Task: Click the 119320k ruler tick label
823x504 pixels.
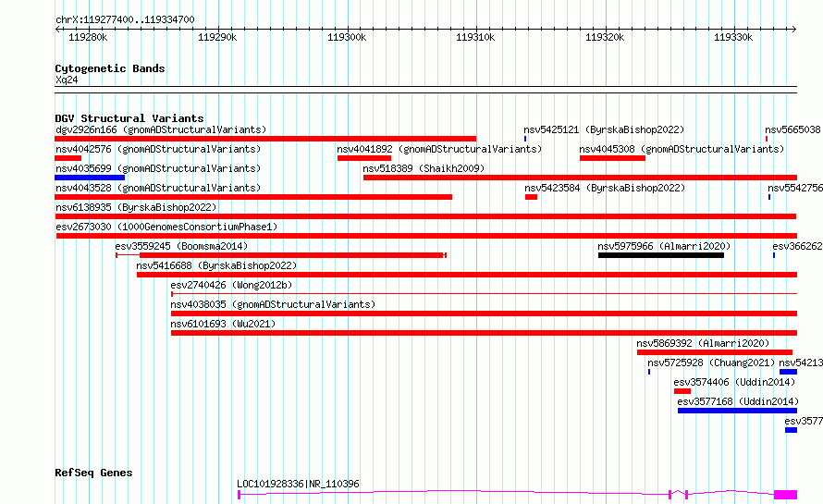Action: coord(605,37)
